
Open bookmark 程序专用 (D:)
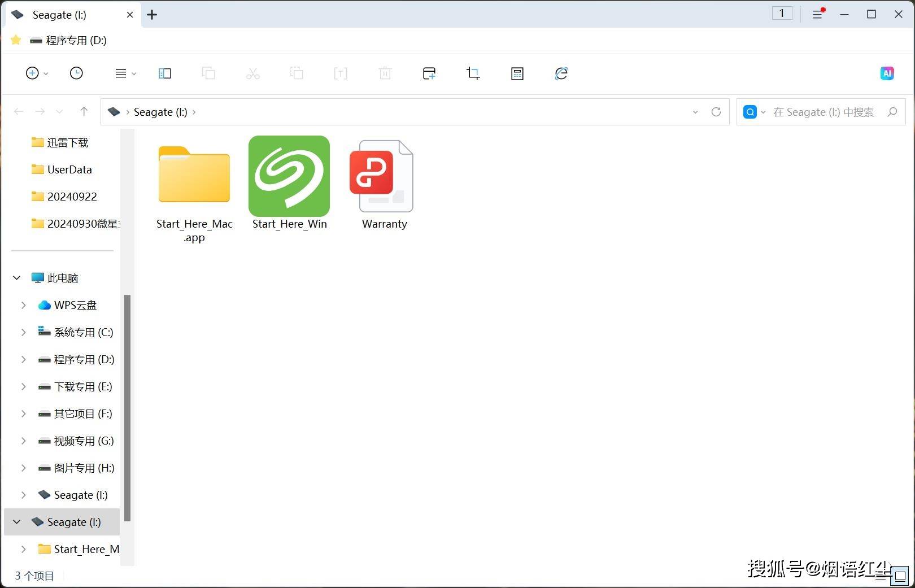68,40
